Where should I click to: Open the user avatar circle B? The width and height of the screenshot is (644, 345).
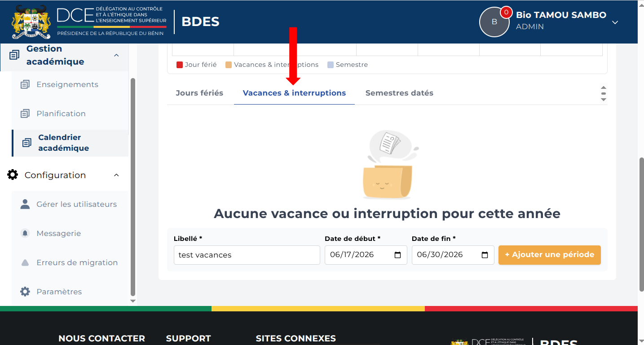click(x=494, y=22)
